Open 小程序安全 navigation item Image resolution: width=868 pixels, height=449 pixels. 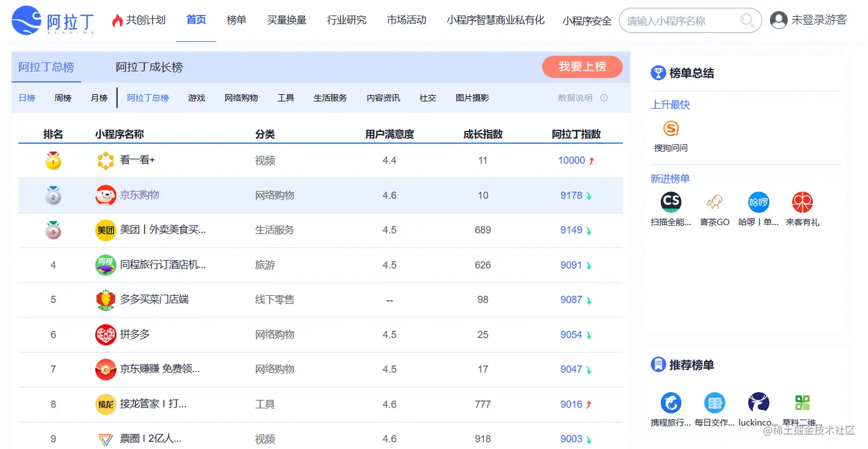(x=587, y=21)
